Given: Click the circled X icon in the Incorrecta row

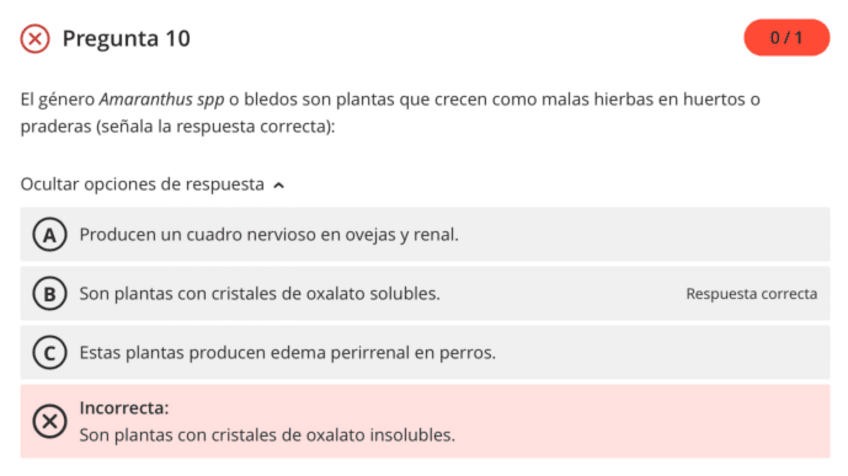Looking at the screenshot, I should (47, 422).
